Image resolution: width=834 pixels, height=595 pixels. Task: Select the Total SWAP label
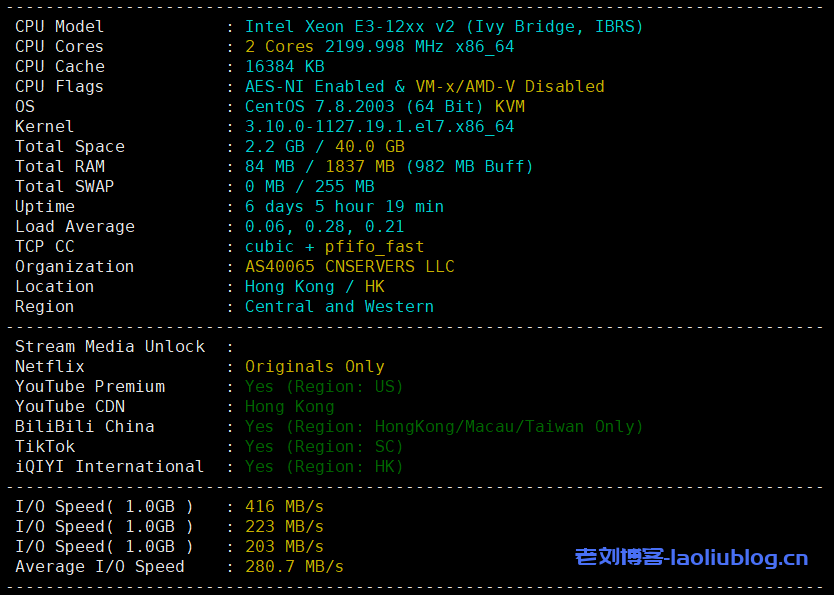[x=64, y=187]
